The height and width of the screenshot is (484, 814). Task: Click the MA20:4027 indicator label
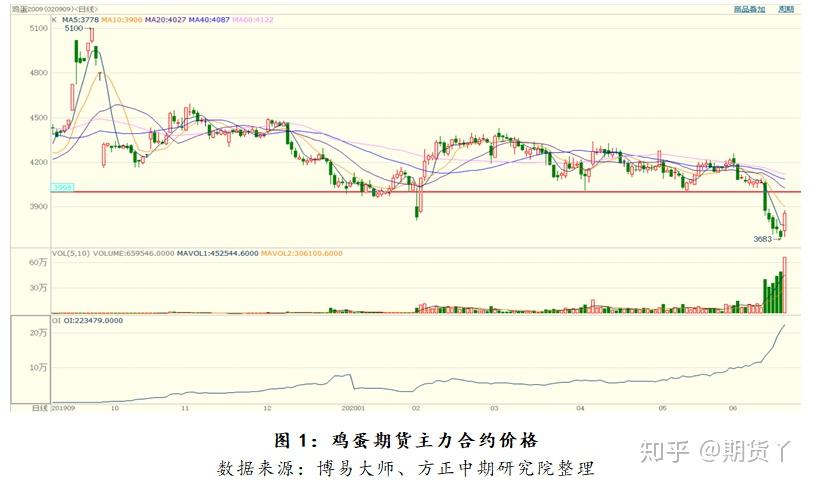click(165, 20)
